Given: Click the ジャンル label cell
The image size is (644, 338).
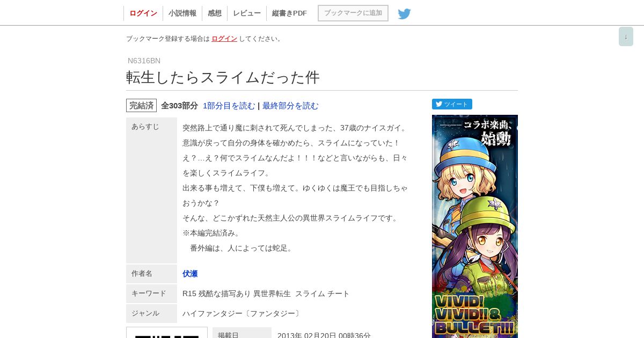Looking at the screenshot, I should (x=151, y=313).
